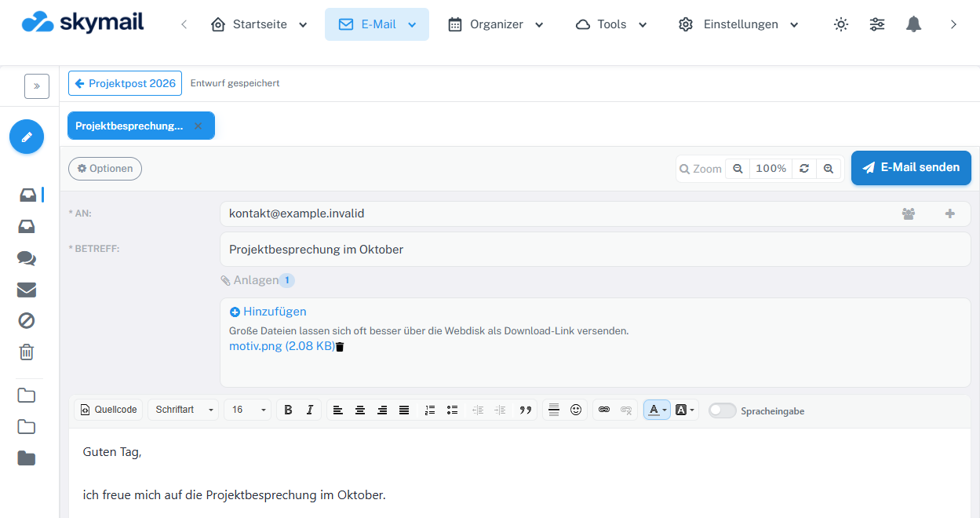Close the Projektbesprechung... draft tab

[x=198, y=126]
